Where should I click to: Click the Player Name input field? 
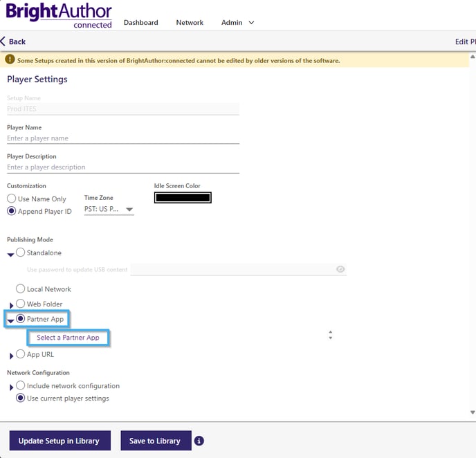[x=123, y=138]
